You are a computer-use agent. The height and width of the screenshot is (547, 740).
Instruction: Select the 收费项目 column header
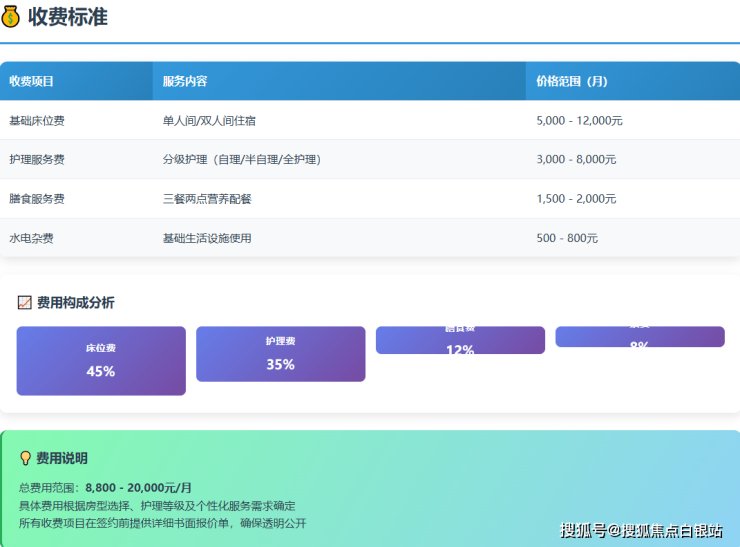tap(32, 81)
